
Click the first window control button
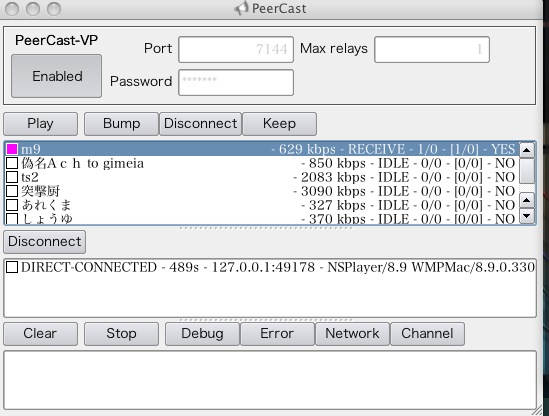(x=12, y=9)
